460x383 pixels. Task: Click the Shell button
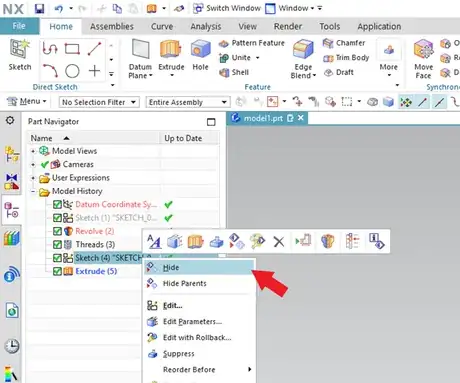(234, 72)
